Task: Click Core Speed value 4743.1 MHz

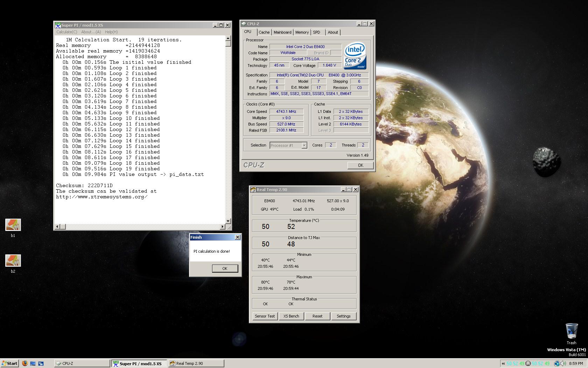Action: click(x=286, y=111)
